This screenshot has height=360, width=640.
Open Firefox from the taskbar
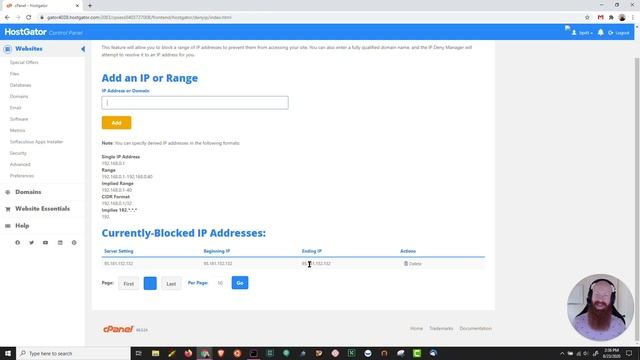[x=188, y=353]
